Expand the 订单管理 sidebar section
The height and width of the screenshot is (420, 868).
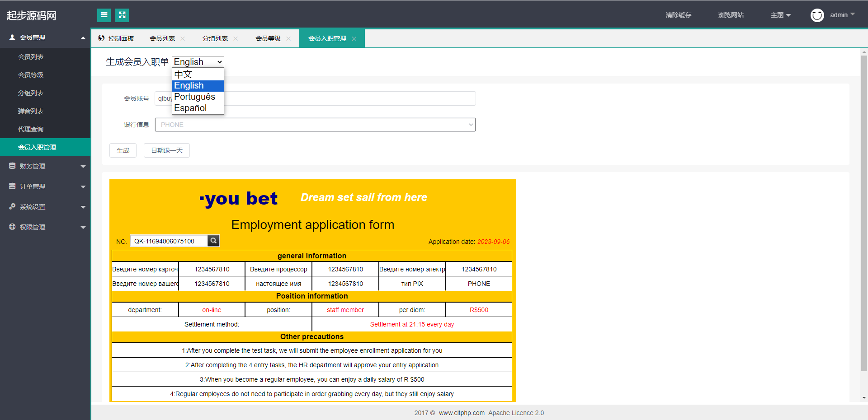(x=45, y=187)
